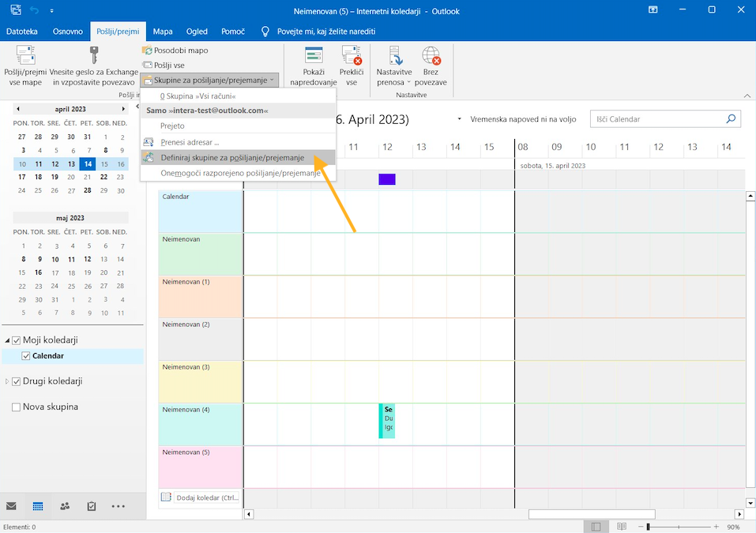
Task: Click Pošlji vse send all icon
Action: tap(147, 65)
